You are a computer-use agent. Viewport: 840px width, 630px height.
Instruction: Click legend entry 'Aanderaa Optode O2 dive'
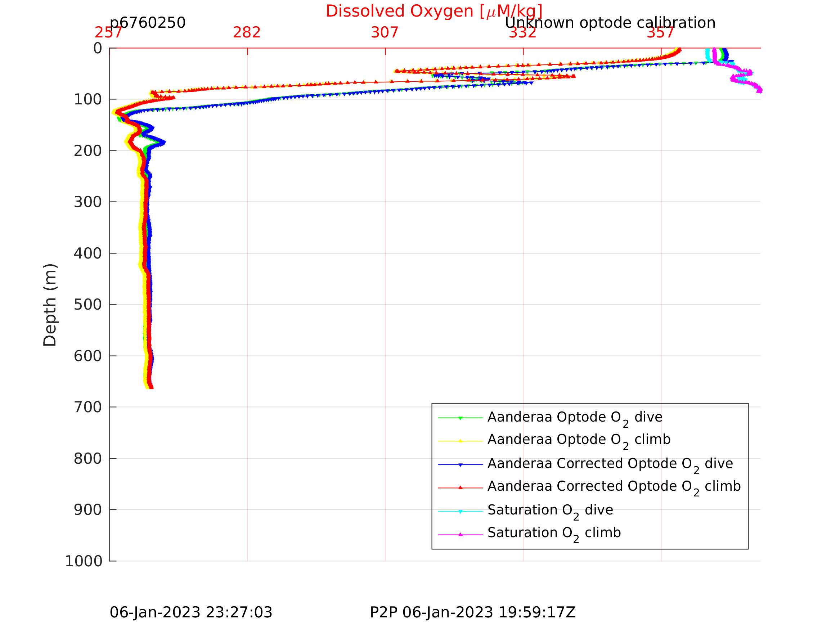(x=575, y=418)
